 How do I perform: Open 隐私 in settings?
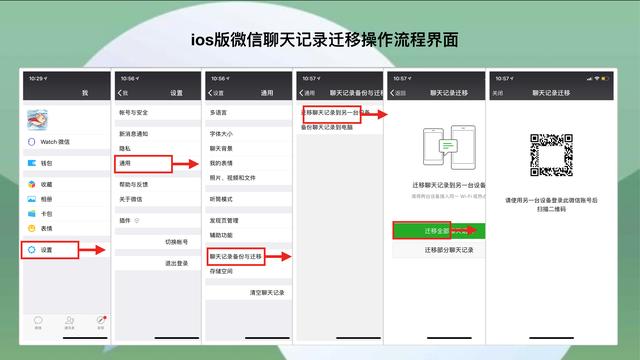158,148
